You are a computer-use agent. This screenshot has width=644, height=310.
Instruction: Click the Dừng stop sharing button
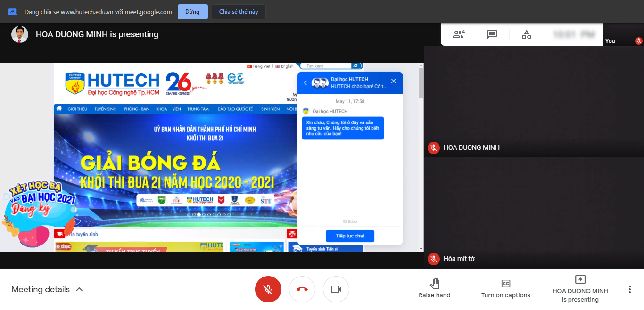tap(192, 12)
